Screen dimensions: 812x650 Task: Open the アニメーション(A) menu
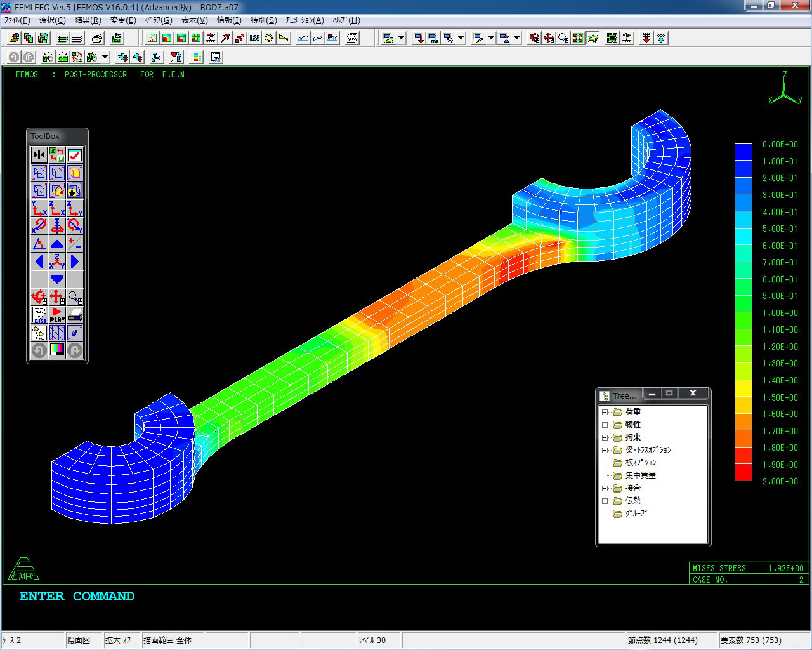[x=304, y=20]
